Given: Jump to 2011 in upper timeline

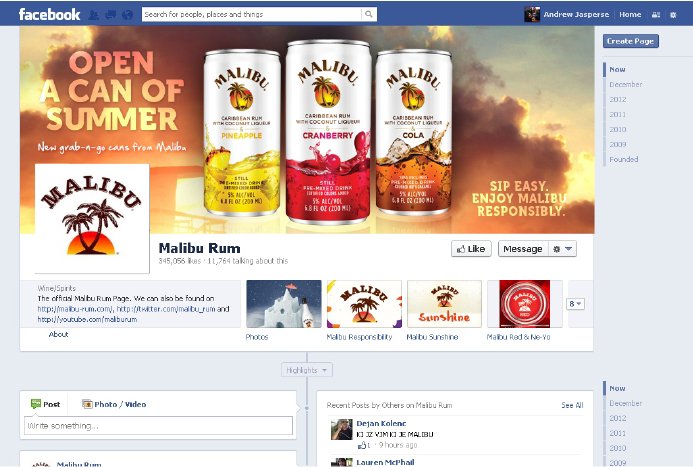Looking at the screenshot, I should (x=618, y=114).
